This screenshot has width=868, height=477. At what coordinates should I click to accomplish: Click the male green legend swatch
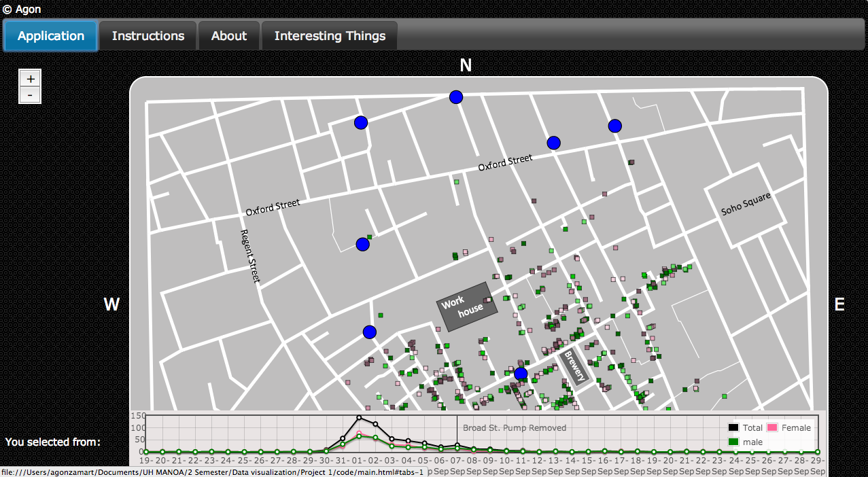click(733, 442)
